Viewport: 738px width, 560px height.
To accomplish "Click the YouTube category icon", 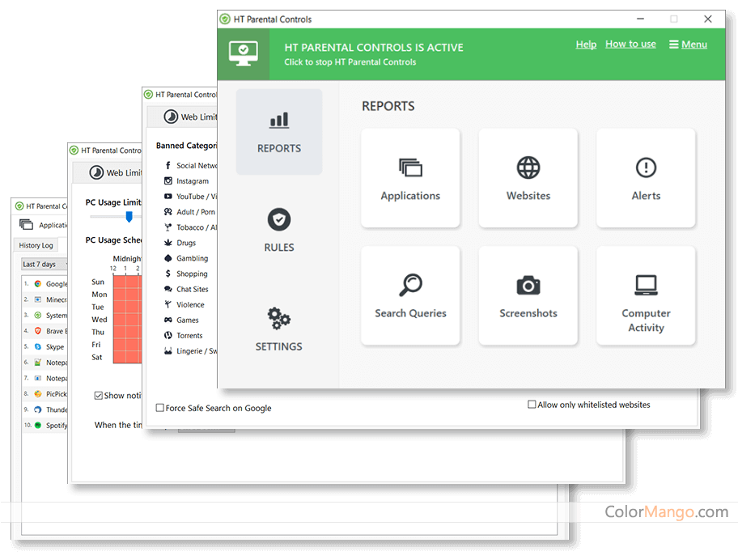I will click(168, 196).
